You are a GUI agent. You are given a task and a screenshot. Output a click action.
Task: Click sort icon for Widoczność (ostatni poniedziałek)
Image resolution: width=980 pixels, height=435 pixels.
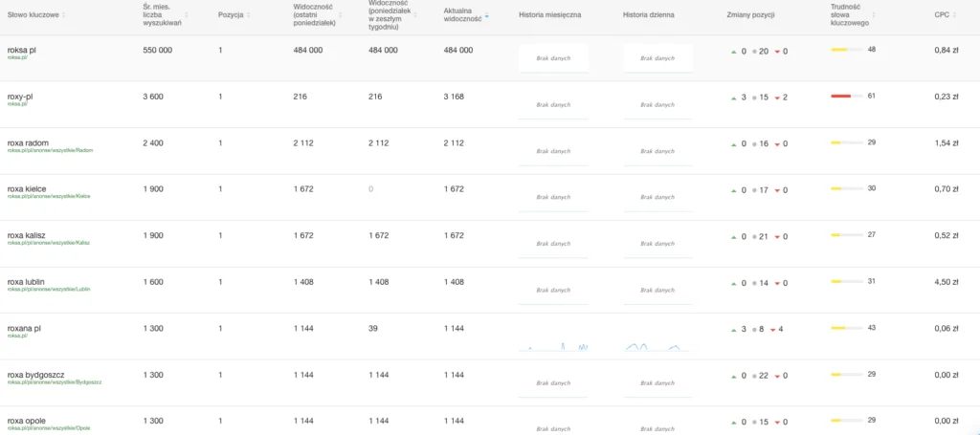[x=342, y=15]
